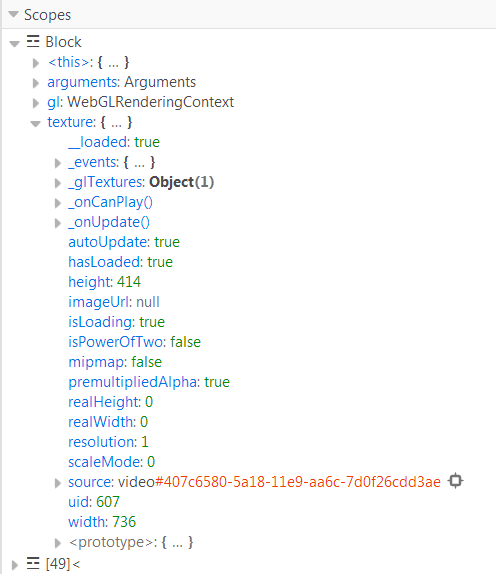Click the reveal-node target icon beside source
Screen dimensions: 496x574
pyautogui.click(x=455, y=481)
